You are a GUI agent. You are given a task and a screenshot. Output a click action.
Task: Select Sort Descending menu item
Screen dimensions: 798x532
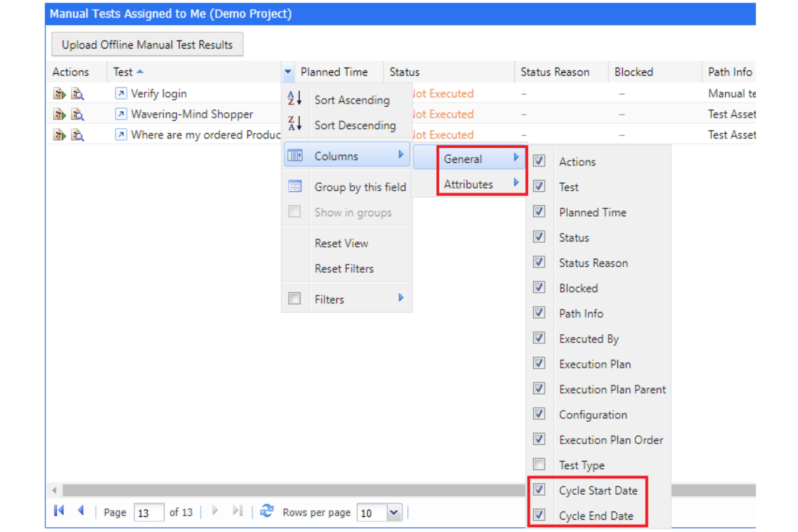(347, 125)
